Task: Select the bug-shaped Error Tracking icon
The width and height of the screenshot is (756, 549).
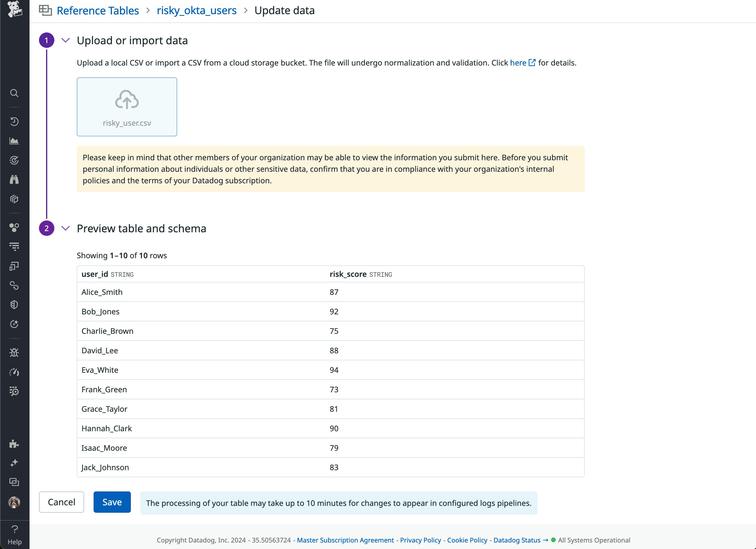Action: point(14,352)
